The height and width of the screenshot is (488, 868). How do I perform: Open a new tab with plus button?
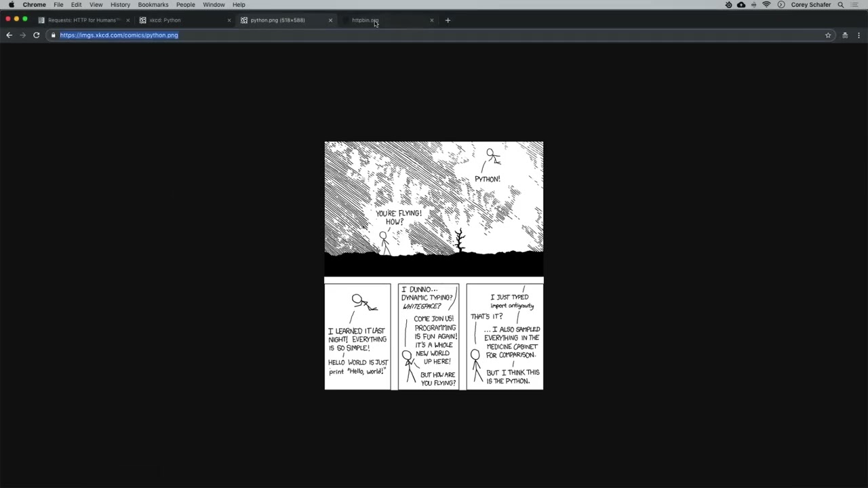pyautogui.click(x=448, y=20)
